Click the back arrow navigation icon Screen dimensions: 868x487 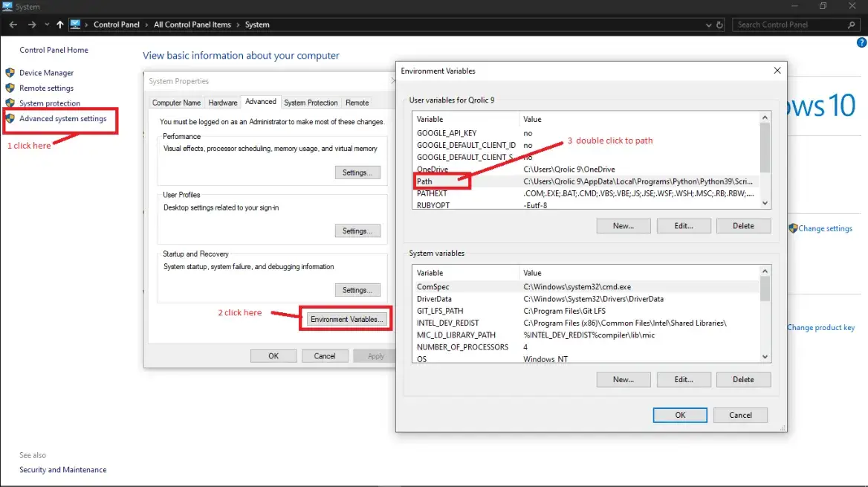click(x=13, y=25)
